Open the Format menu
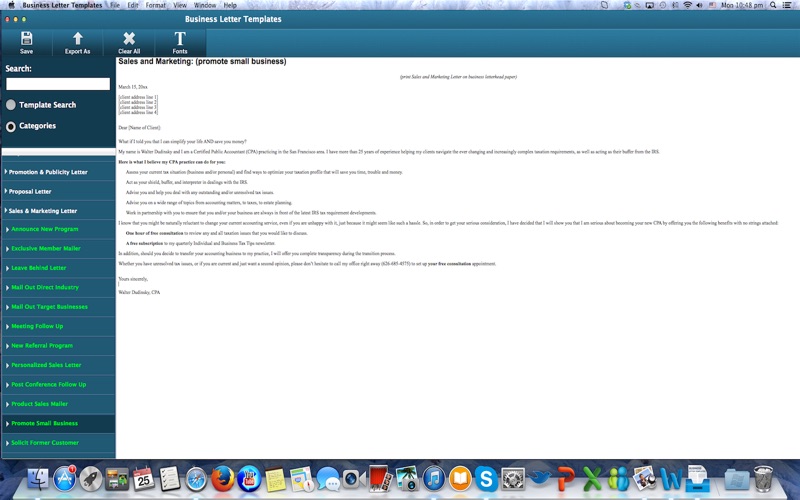 (x=156, y=5)
